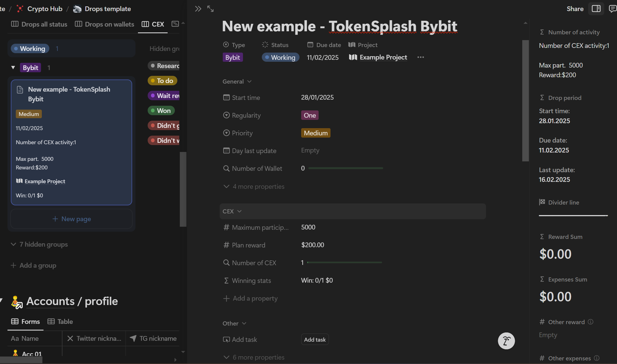Change the Working status pill in page

click(x=280, y=57)
